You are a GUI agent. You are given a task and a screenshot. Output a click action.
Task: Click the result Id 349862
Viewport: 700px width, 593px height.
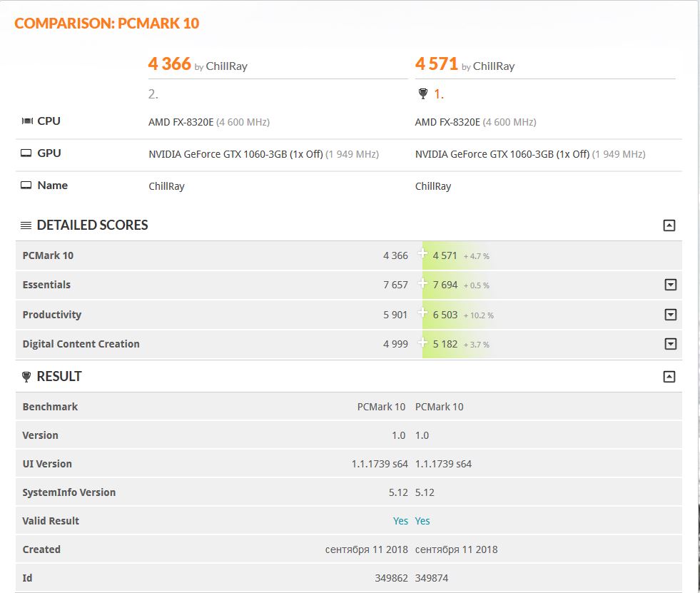tap(392, 578)
